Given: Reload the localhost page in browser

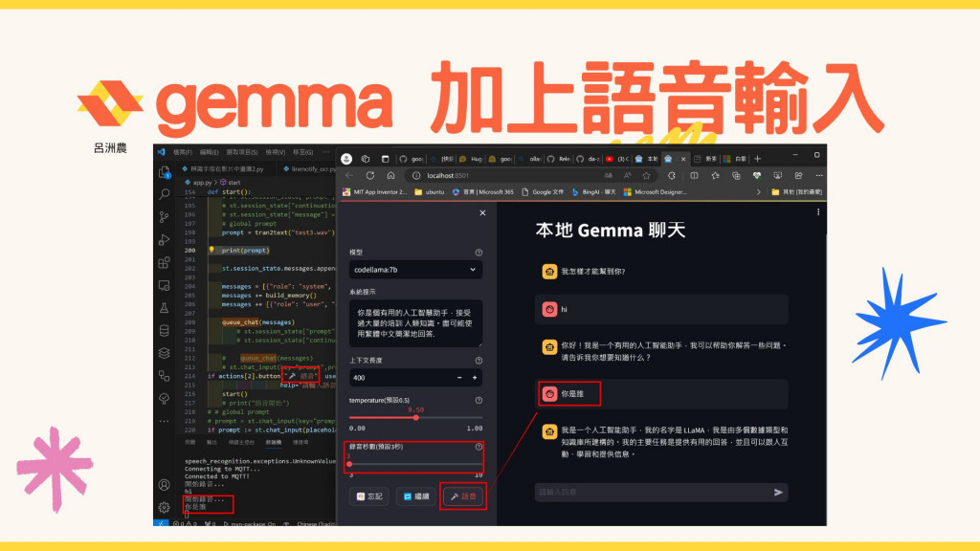Looking at the screenshot, I should click(370, 176).
